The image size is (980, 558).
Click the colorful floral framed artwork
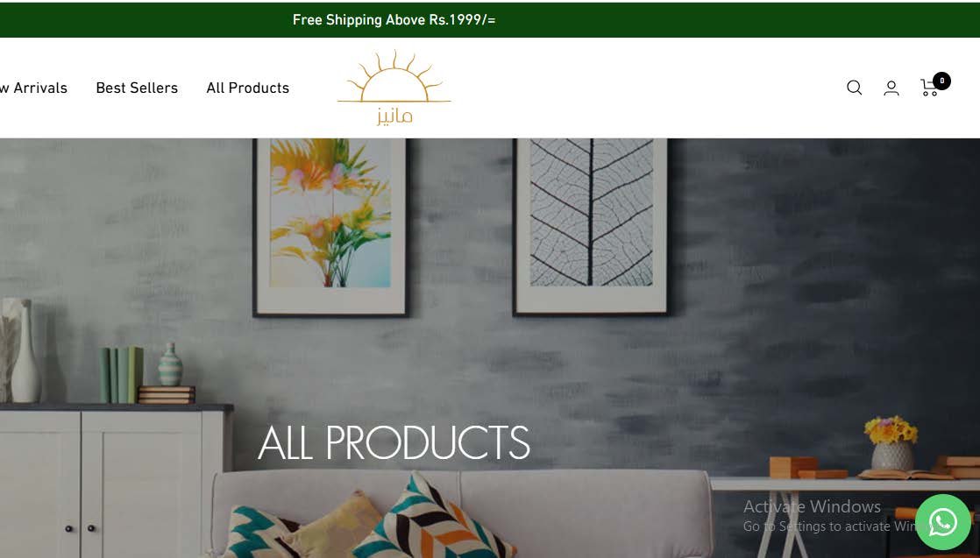tap(331, 227)
